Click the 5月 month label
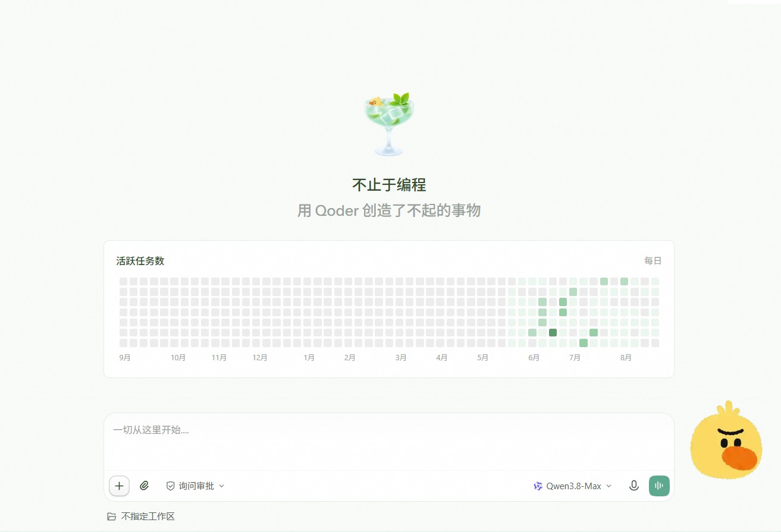 [482, 357]
